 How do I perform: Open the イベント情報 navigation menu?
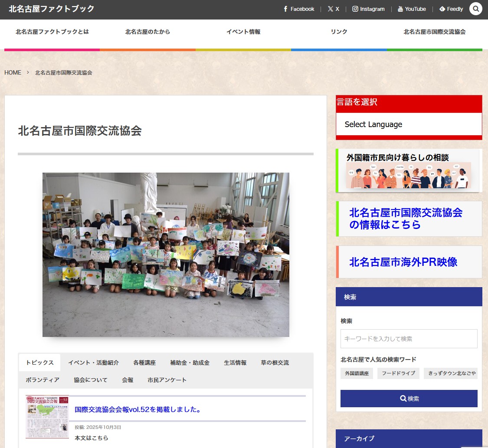click(x=243, y=32)
